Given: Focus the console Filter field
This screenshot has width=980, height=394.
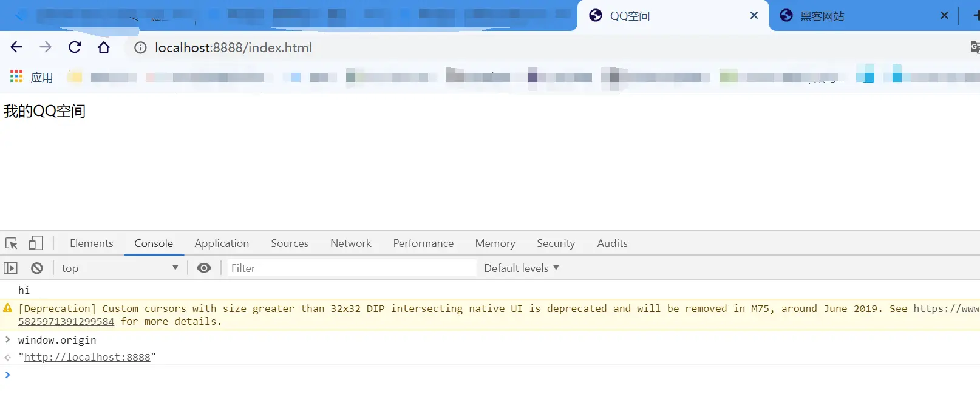Looking at the screenshot, I should [x=352, y=268].
